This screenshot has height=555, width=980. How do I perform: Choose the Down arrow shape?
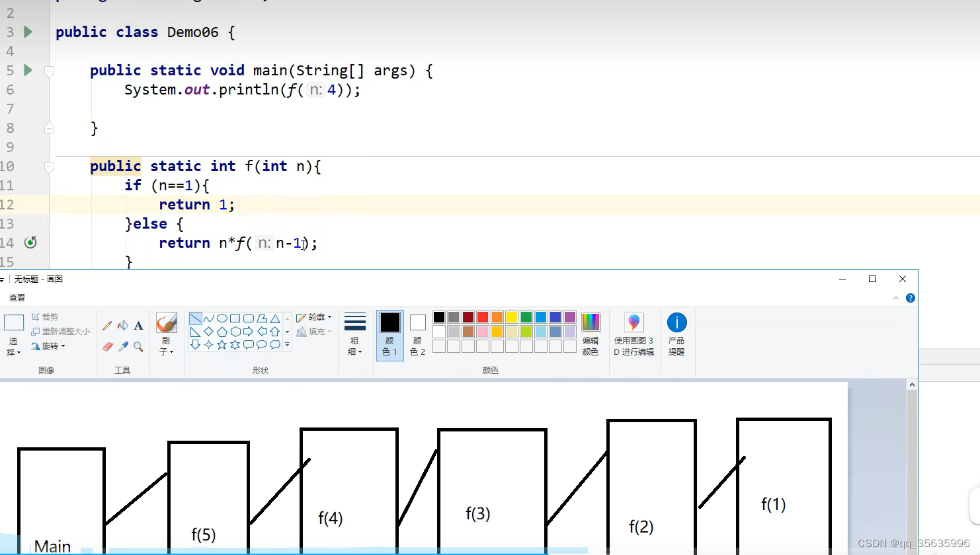point(195,344)
